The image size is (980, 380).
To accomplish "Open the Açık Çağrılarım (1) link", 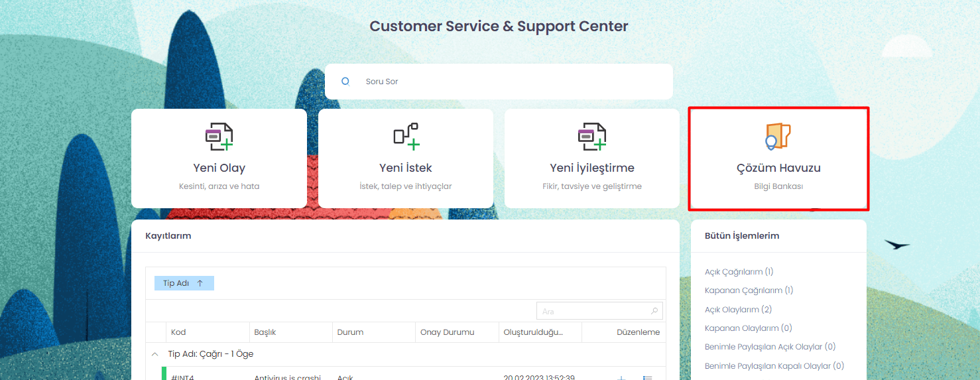I will tap(739, 272).
